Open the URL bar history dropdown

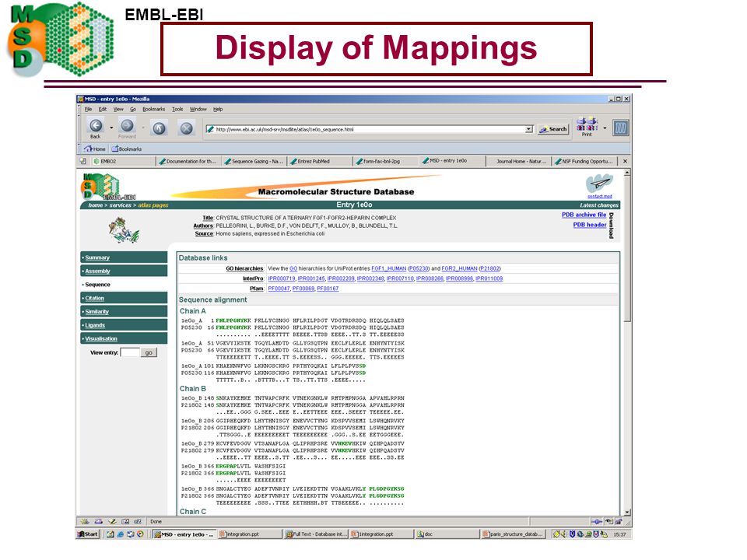[x=529, y=129]
